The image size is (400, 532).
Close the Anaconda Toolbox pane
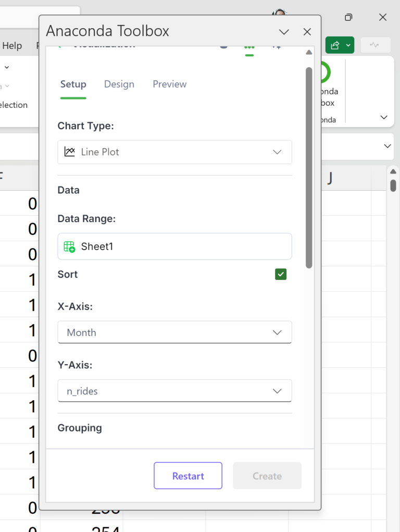(x=307, y=32)
